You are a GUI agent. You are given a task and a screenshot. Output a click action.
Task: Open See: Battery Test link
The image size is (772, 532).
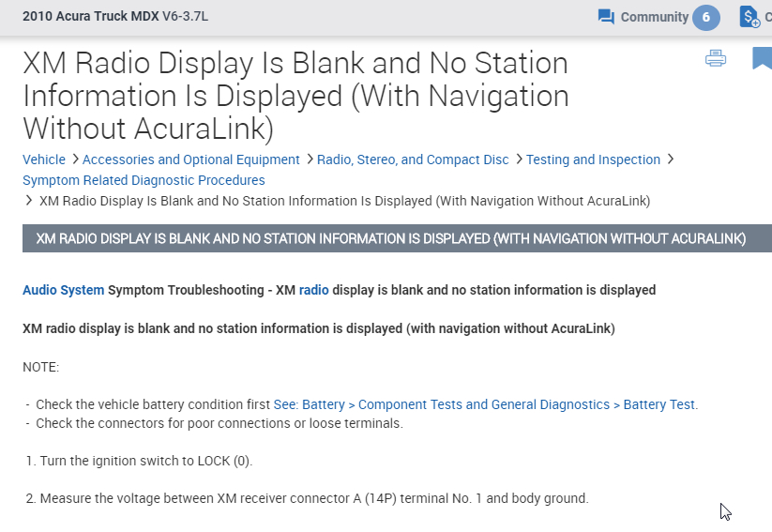coord(485,404)
